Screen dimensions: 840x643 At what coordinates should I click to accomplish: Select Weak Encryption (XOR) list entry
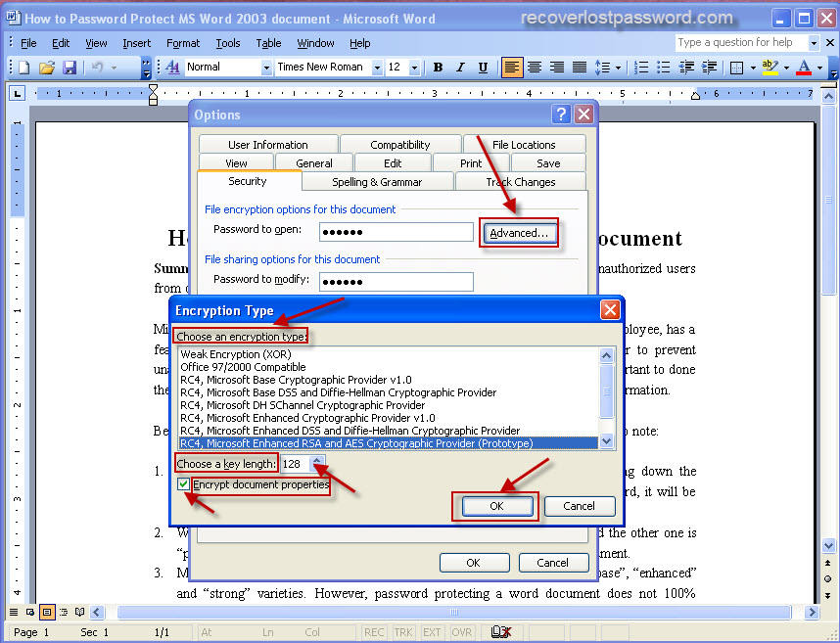coord(389,354)
